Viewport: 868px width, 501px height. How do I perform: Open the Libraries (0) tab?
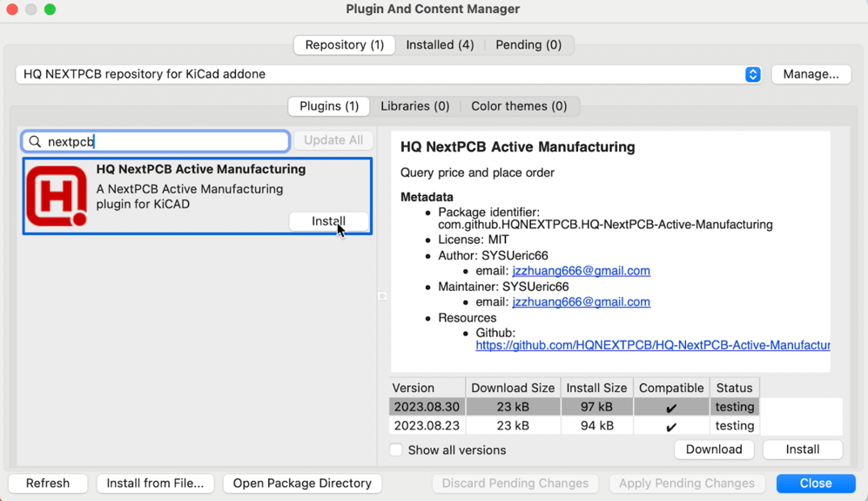click(414, 105)
